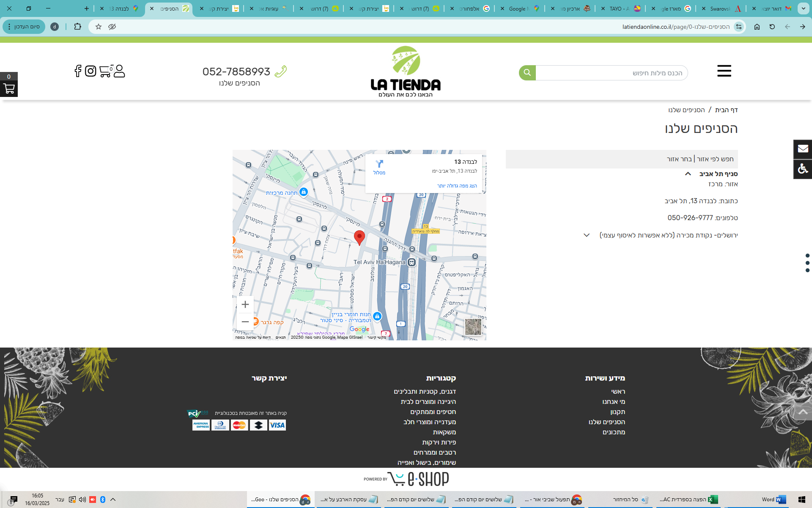Open the בחר אזור region selector

[679, 159]
